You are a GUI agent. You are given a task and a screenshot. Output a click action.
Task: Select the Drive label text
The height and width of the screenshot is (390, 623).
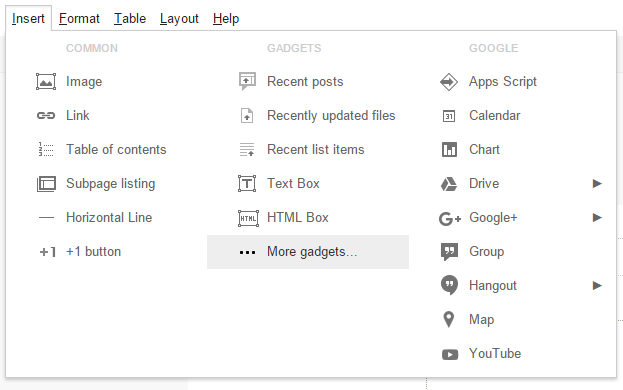pyautogui.click(x=484, y=183)
